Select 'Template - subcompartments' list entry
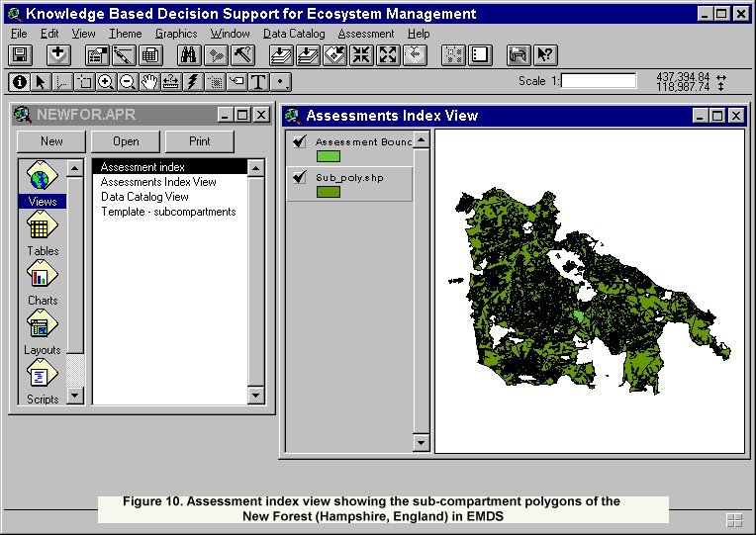 (170, 212)
